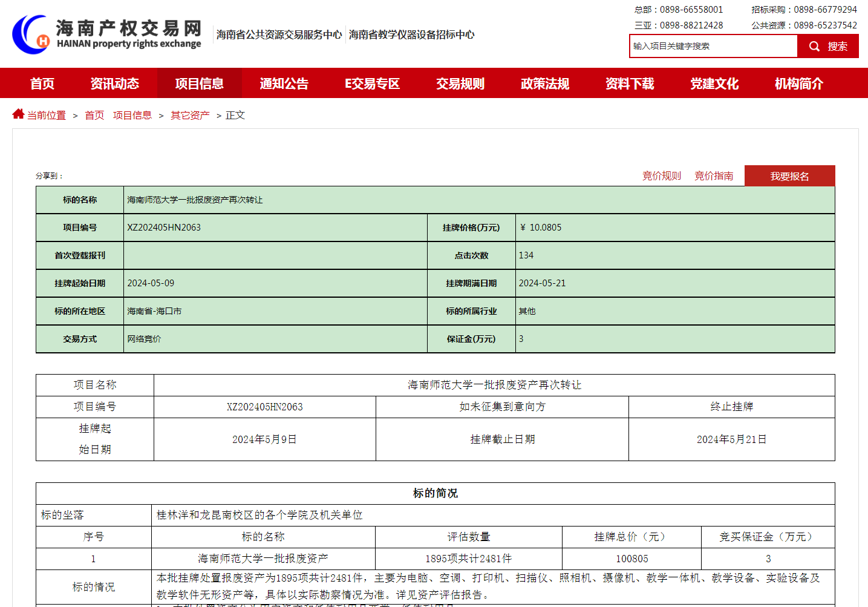Click the 分享到 share label
Screen dimensions: 868x607
[x=49, y=176]
